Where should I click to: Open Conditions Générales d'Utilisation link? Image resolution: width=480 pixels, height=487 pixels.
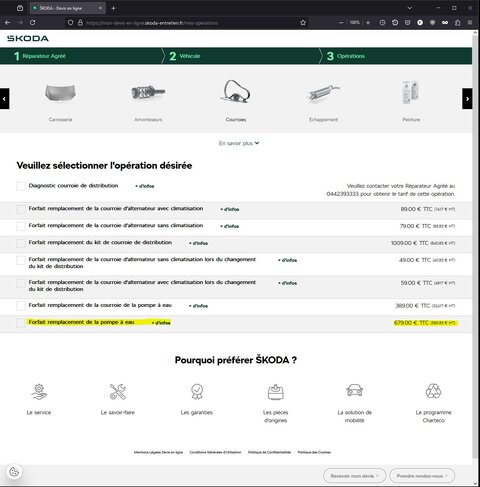click(215, 452)
